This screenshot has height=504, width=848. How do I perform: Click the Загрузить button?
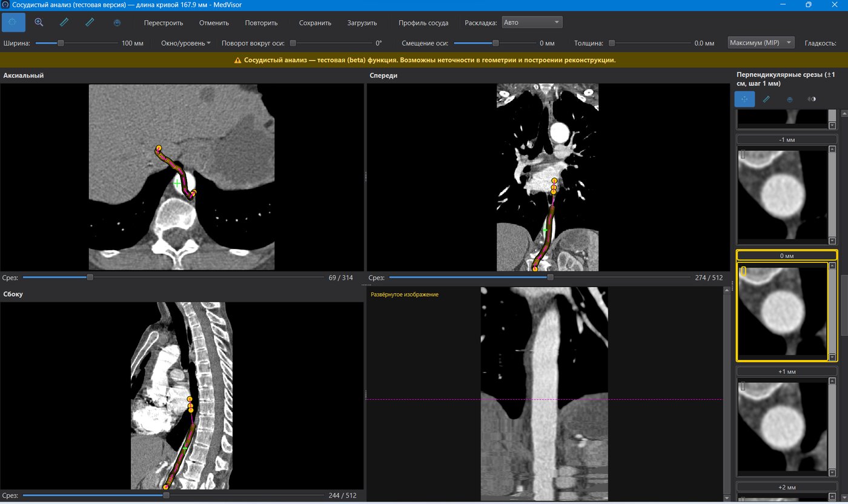(x=362, y=23)
